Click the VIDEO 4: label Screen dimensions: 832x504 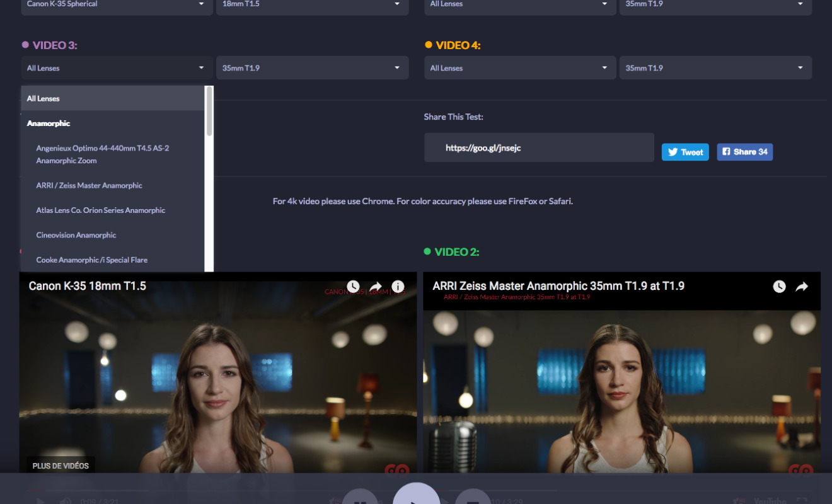(x=458, y=45)
